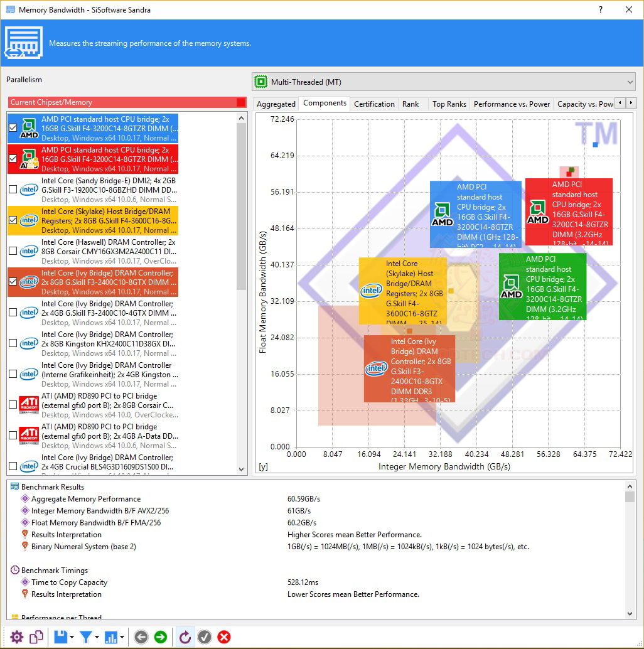Check Ivy Bridge 2x 4GB G.Skill checkbox
The height and width of the screenshot is (649, 644).
pyautogui.click(x=13, y=313)
